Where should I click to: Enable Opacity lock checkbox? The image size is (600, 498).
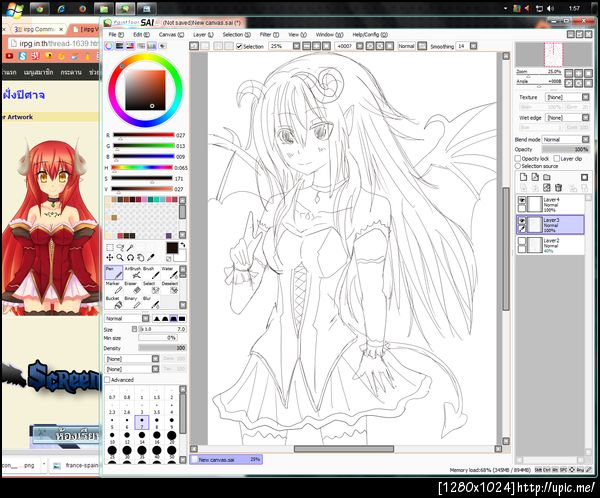click(518, 158)
